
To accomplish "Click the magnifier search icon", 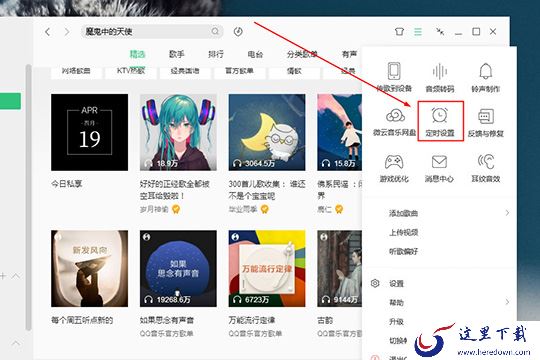I will (x=215, y=32).
